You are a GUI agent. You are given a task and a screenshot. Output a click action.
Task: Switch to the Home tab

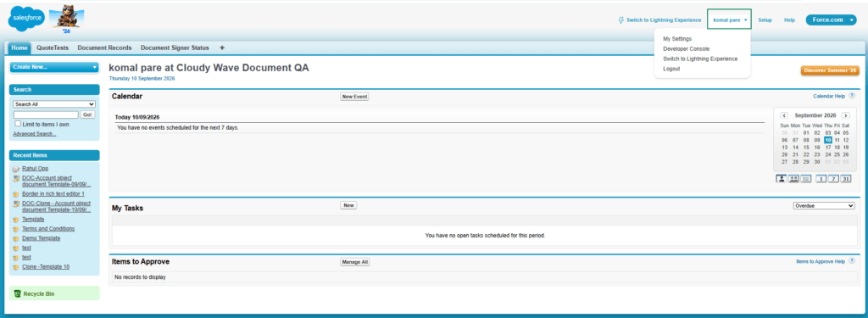pos(19,48)
